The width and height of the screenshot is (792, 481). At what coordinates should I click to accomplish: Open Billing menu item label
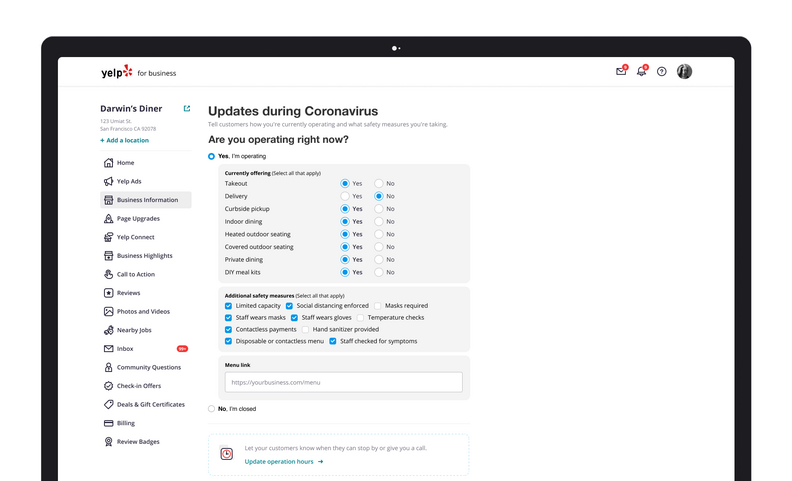126,423
